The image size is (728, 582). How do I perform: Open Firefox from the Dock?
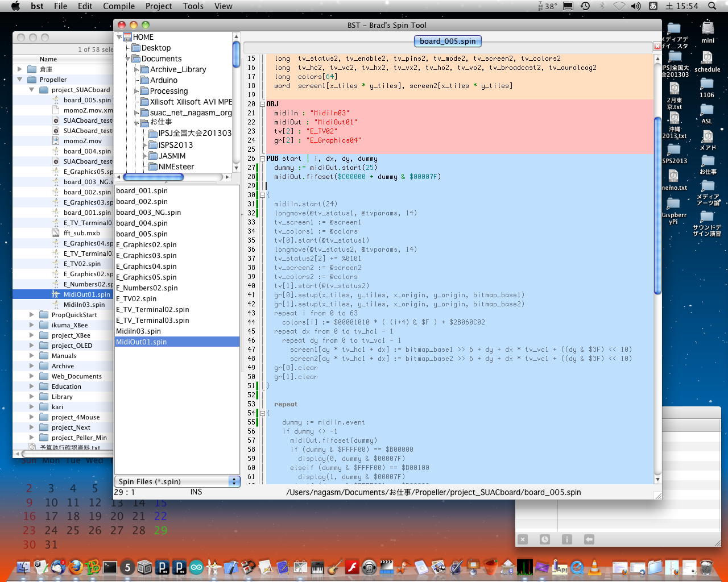[x=75, y=567]
